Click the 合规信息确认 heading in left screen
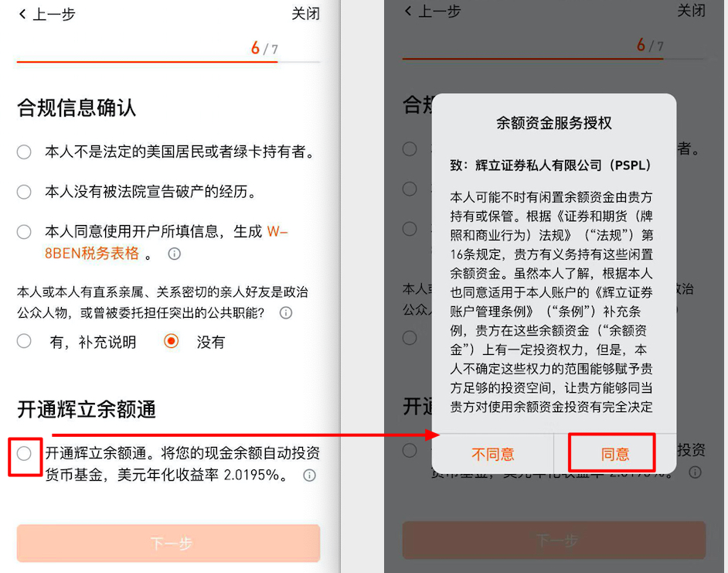 click(x=77, y=107)
